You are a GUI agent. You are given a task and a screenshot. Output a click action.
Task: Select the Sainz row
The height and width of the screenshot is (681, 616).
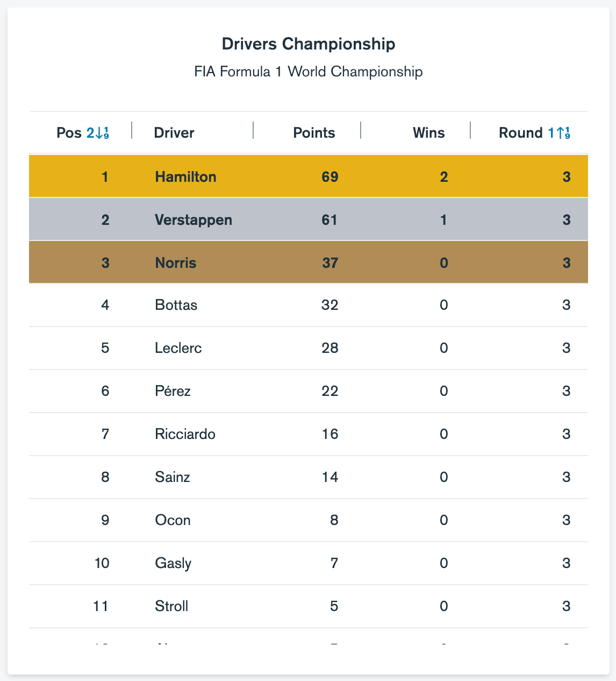tap(308, 477)
